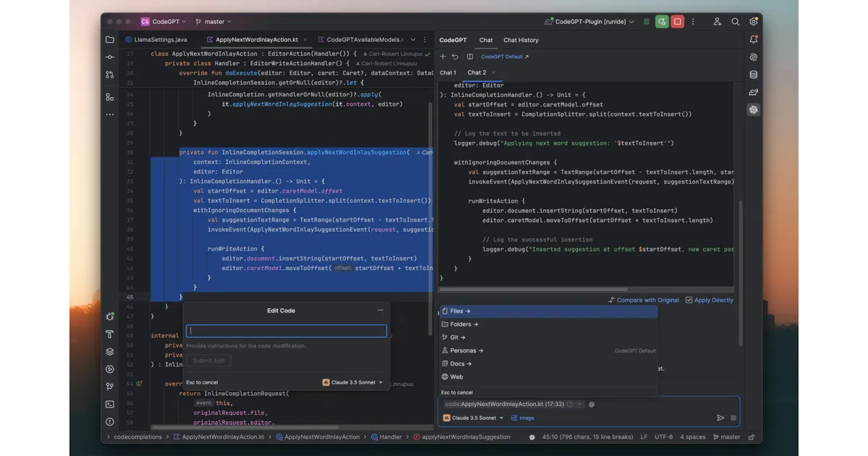Viewport: 868px width, 456px height.
Task: Open the Commit tool window icon
Action: click(x=110, y=57)
